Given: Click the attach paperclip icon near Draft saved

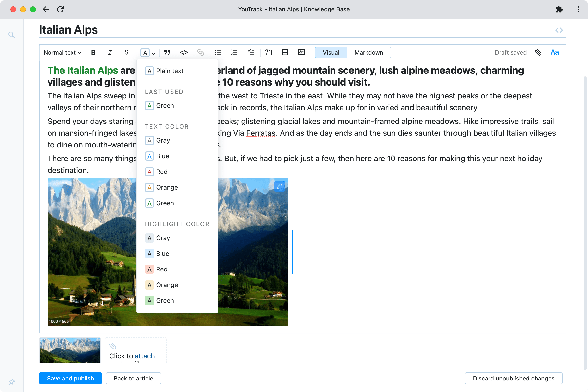Looking at the screenshot, I should click(538, 52).
